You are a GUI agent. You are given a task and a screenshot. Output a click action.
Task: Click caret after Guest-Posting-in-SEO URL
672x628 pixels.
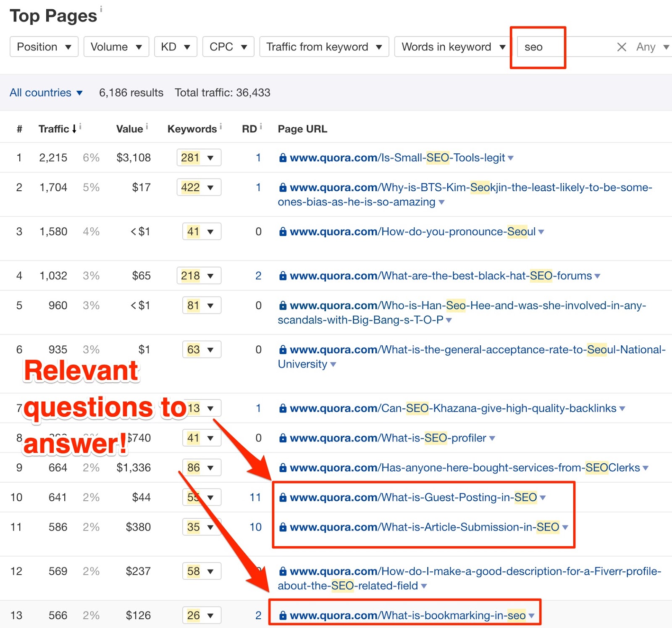tap(543, 498)
